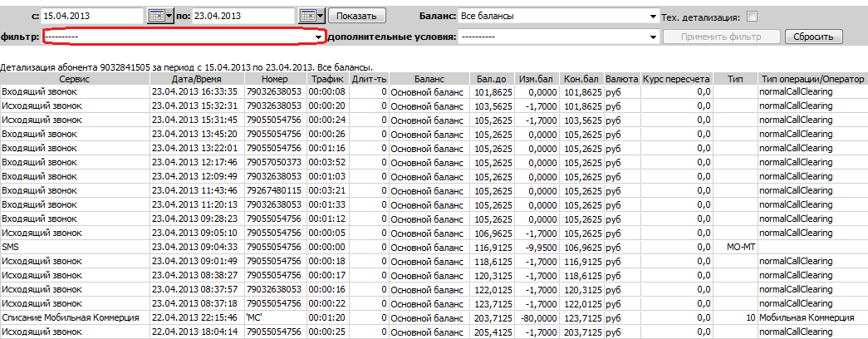Click the Валюта column header
Screen dimensions: 868x339
pyautogui.click(x=623, y=79)
